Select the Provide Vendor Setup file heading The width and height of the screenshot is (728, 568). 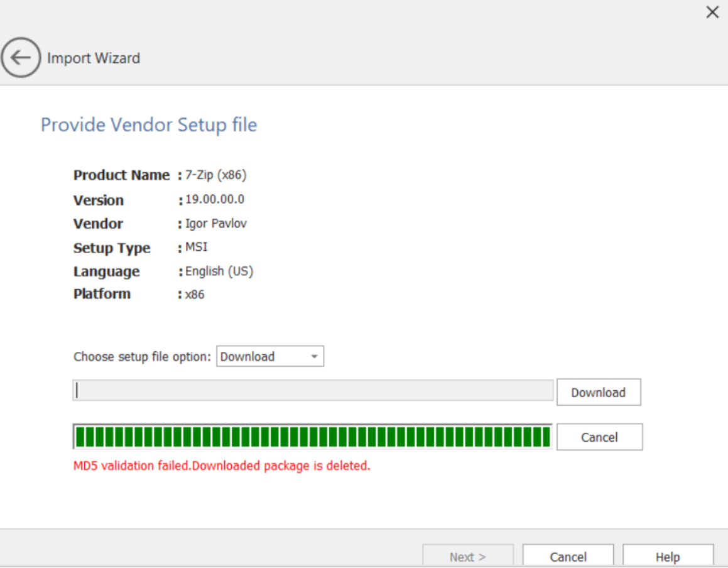click(149, 124)
